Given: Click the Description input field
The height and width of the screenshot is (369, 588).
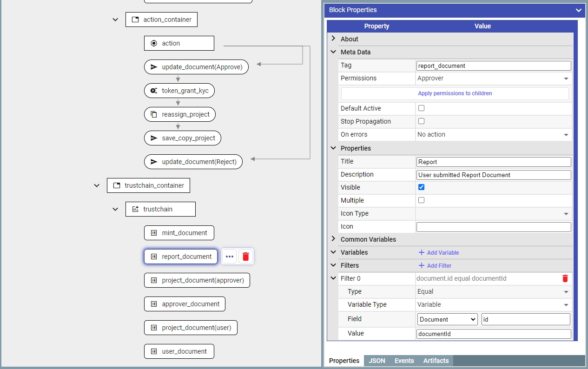Looking at the screenshot, I should pyautogui.click(x=493, y=175).
